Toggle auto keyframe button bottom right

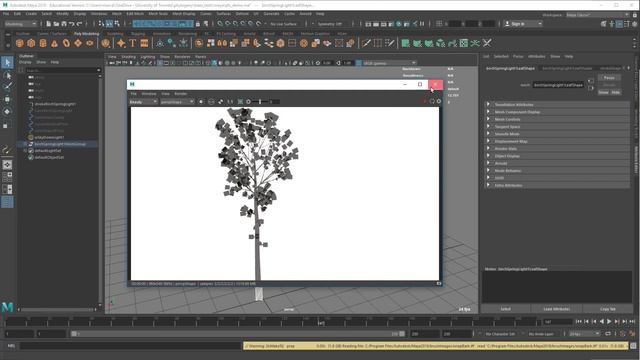623,334
